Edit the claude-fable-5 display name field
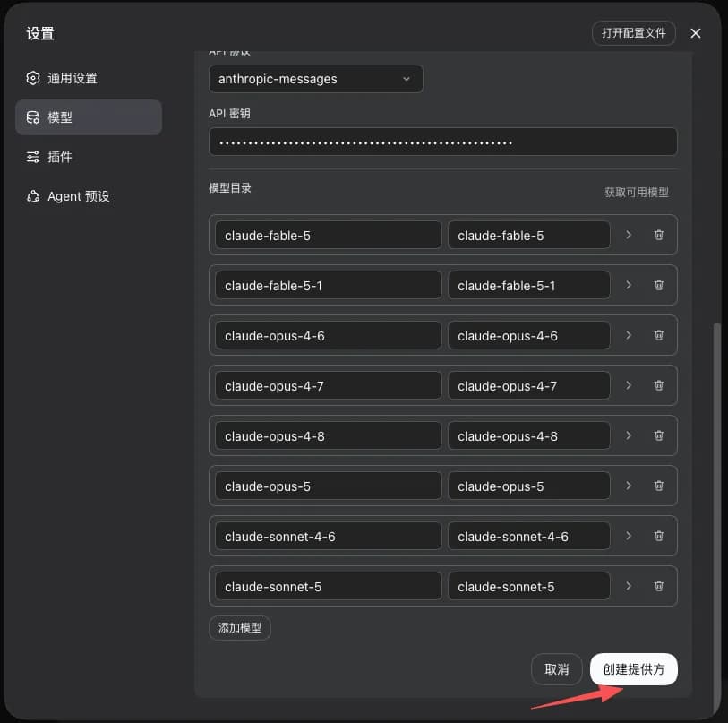The width and height of the screenshot is (728, 723). pyautogui.click(x=529, y=235)
